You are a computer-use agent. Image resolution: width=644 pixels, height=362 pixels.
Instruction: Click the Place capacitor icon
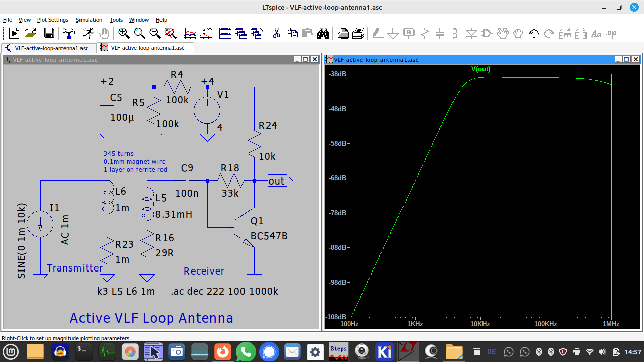pos(440,33)
